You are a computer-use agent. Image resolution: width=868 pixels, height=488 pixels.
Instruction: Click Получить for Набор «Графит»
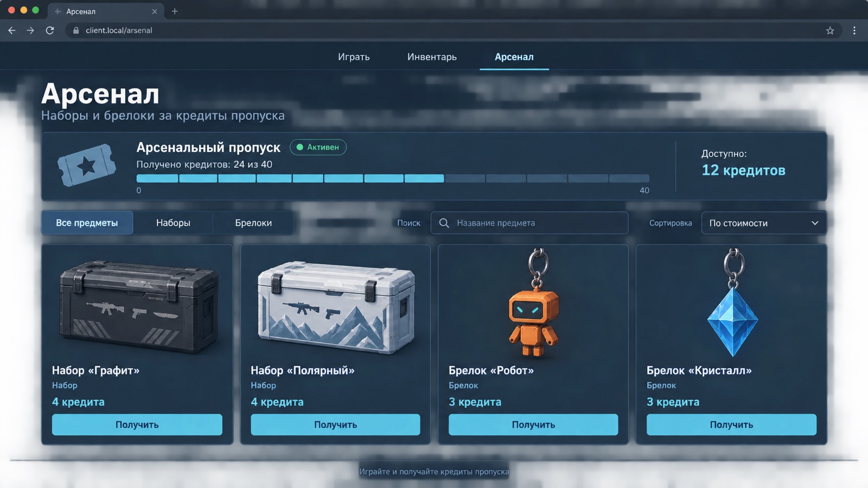(x=137, y=425)
